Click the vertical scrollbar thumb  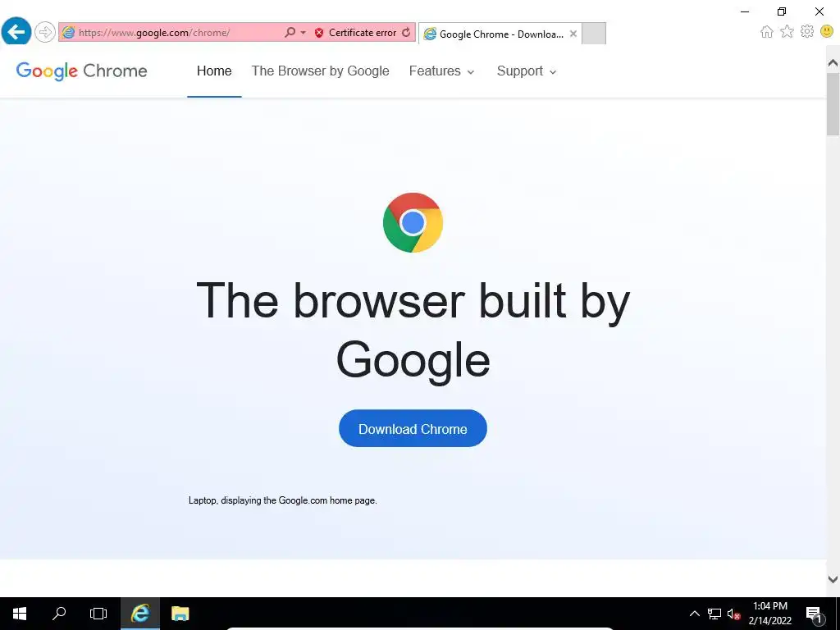[x=833, y=104]
